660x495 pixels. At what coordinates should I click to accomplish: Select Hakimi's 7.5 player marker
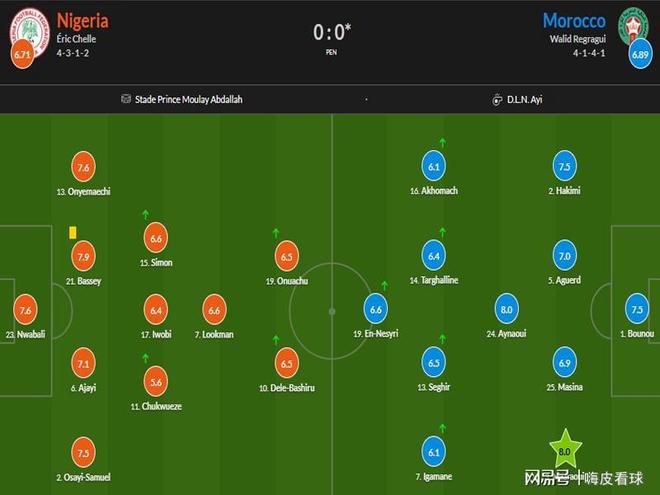(x=564, y=167)
